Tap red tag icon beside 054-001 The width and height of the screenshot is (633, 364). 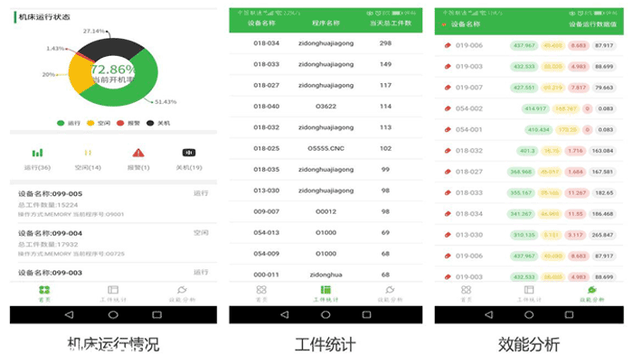(448, 129)
